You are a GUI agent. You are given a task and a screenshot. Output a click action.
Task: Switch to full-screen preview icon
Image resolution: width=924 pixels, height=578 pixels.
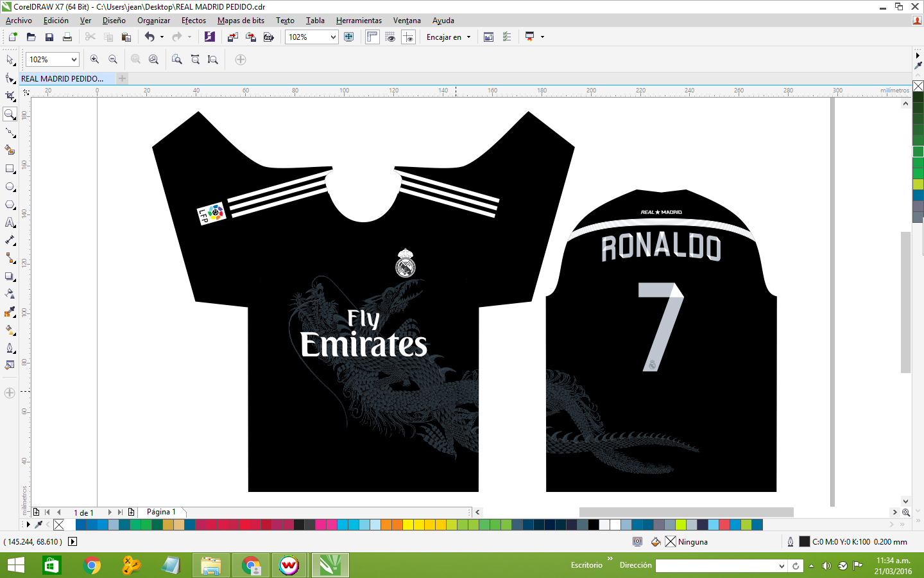(x=348, y=37)
